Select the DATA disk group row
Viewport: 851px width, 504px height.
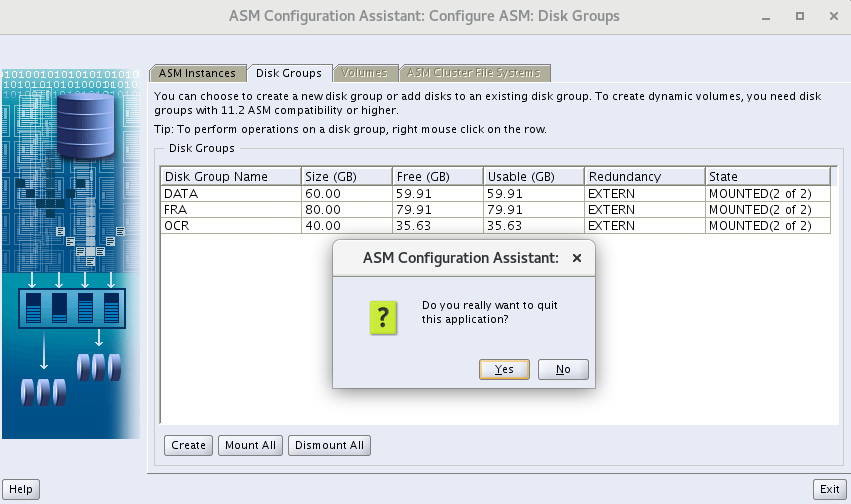(x=230, y=193)
